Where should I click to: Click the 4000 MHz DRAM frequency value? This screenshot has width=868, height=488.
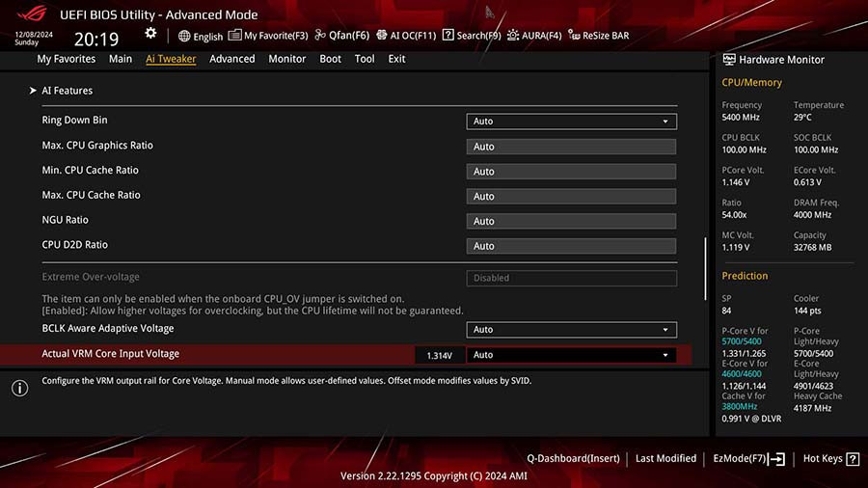[x=812, y=215]
